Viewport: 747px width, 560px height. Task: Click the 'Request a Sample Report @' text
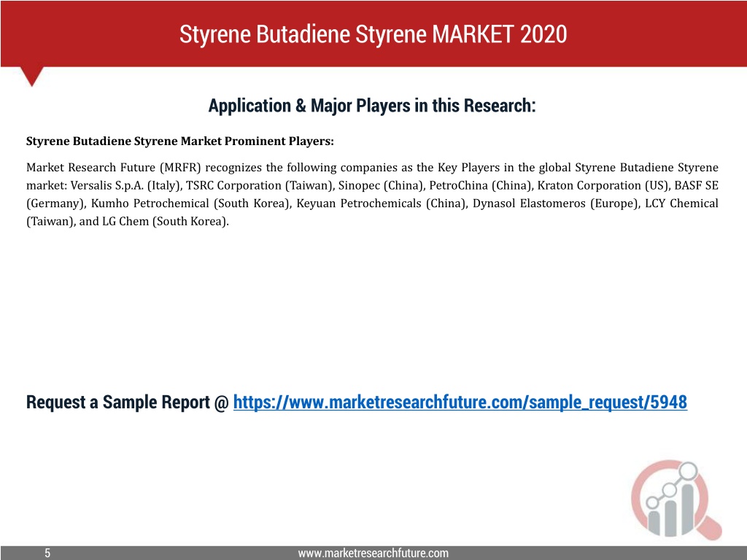[128, 402]
